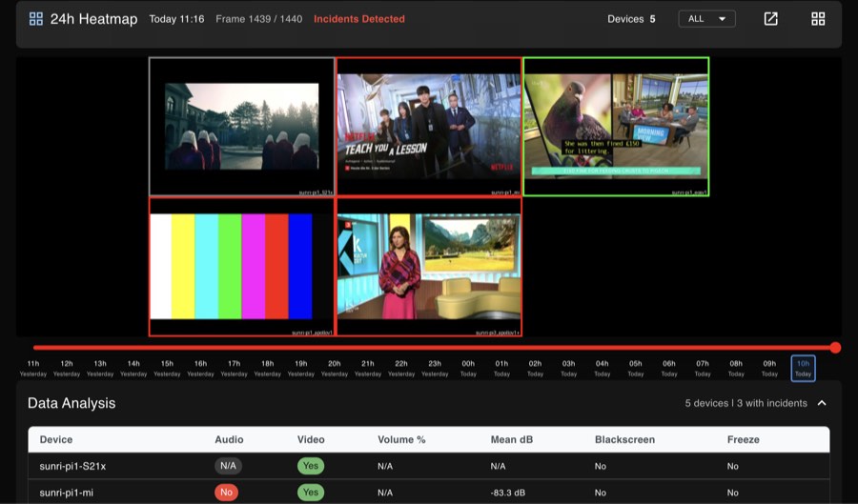Jump to 01h Today on timeline
Image resolution: width=858 pixels, height=504 pixels.
[x=501, y=369]
